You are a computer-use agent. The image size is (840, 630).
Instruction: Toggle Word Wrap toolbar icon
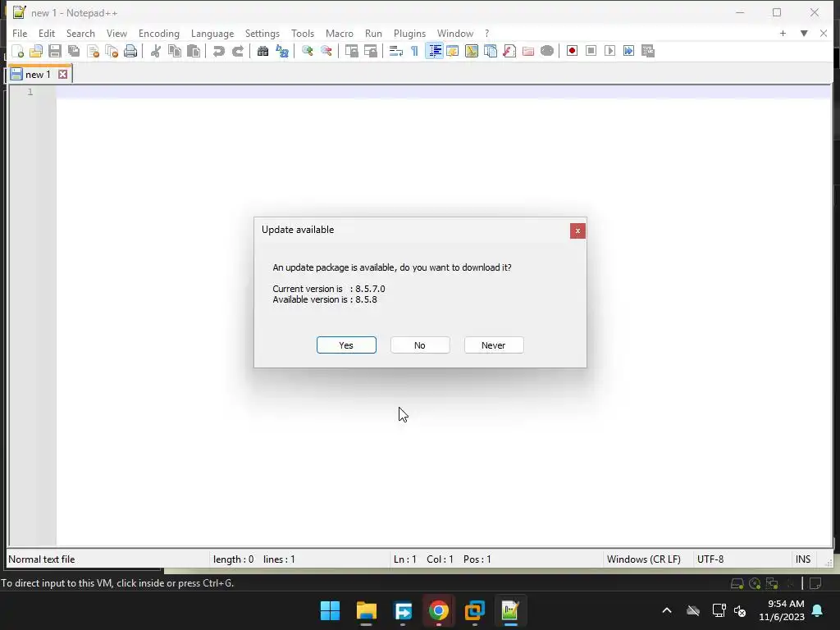coord(396,51)
